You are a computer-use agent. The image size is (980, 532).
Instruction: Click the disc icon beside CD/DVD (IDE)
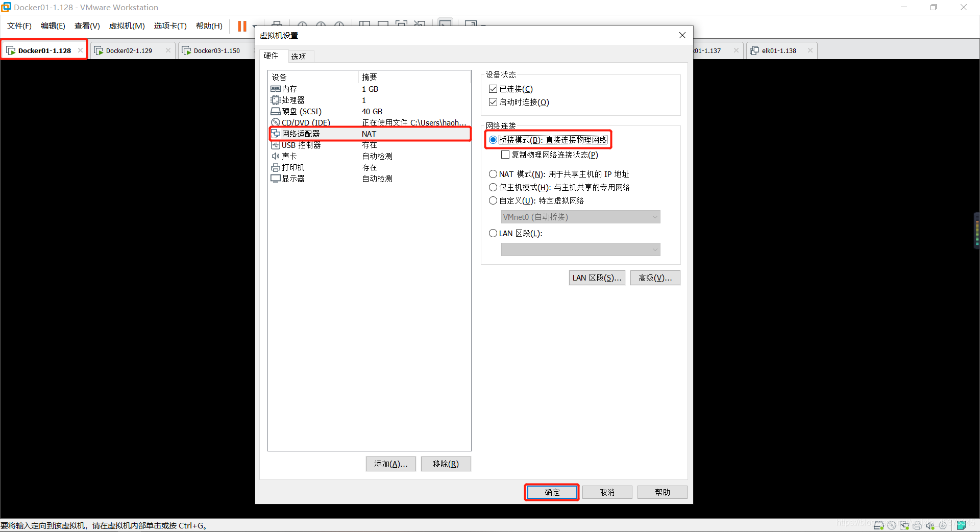276,122
